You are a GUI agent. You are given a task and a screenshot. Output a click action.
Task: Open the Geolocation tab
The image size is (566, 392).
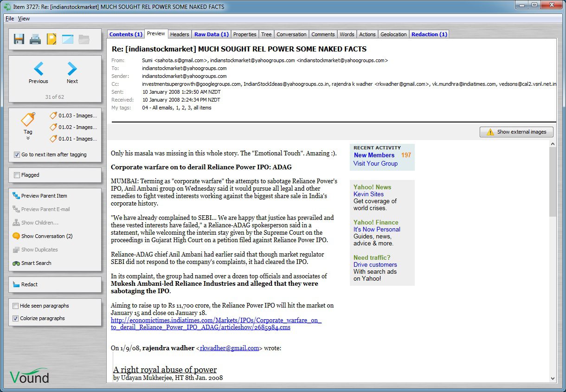[393, 34]
